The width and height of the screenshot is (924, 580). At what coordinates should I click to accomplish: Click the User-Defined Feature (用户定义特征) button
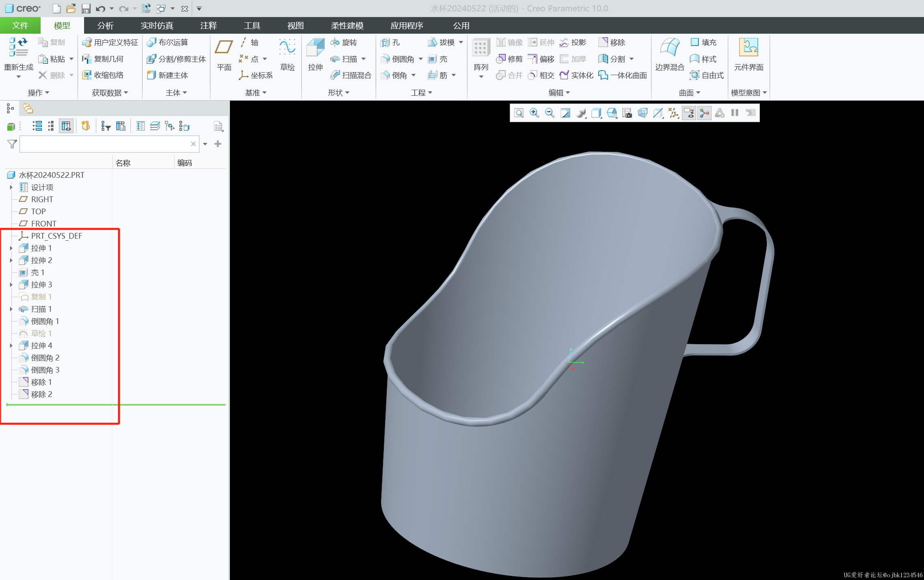tap(110, 43)
